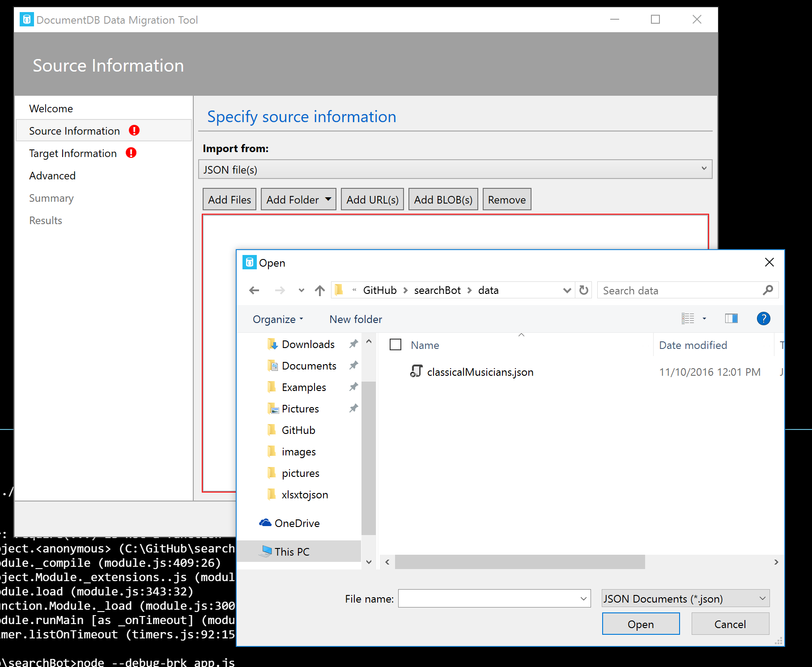
Task: Sort files by Date modified column
Action: tap(693, 345)
